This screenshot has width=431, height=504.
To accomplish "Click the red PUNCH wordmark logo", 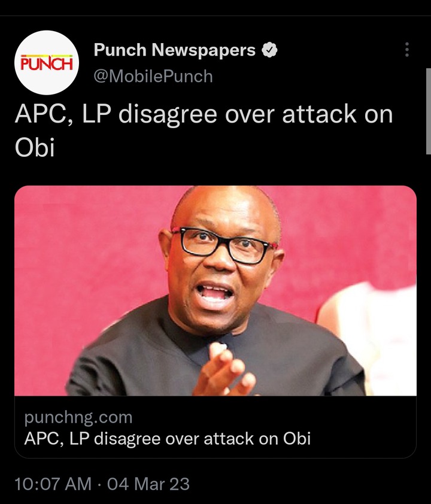I will tap(47, 63).
